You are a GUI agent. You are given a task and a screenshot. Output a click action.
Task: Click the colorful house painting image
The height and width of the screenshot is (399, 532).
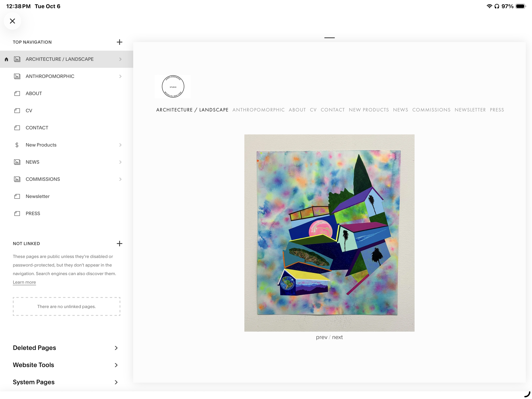[x=329, y=233]
